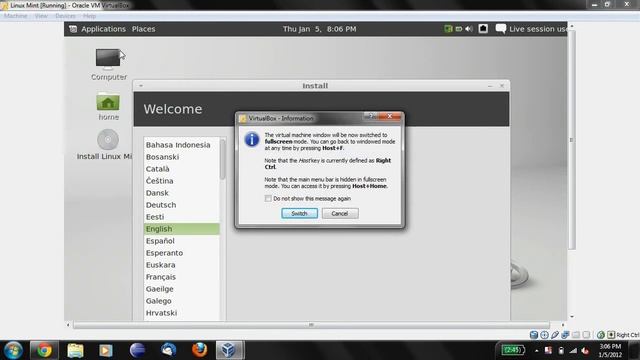Viewport: 640px width, 360px height.
Task: Select Esperanto in language list
Action: click(182, 253)
